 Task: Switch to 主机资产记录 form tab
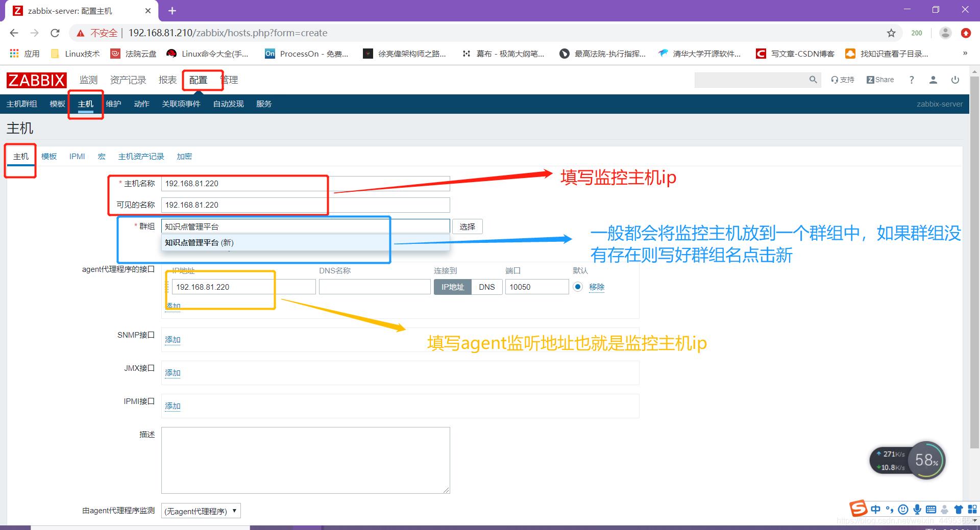pyautogui.click(x=141, y=157)
